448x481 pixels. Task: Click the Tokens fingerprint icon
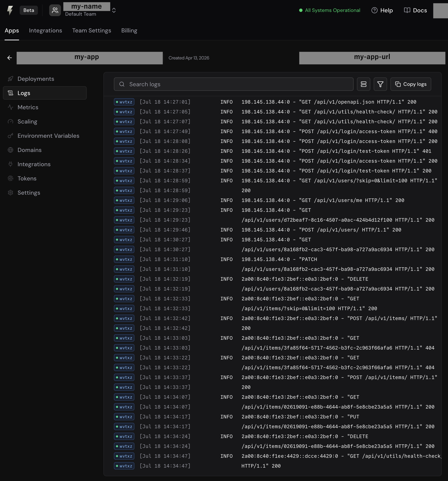tap(10, 179)
